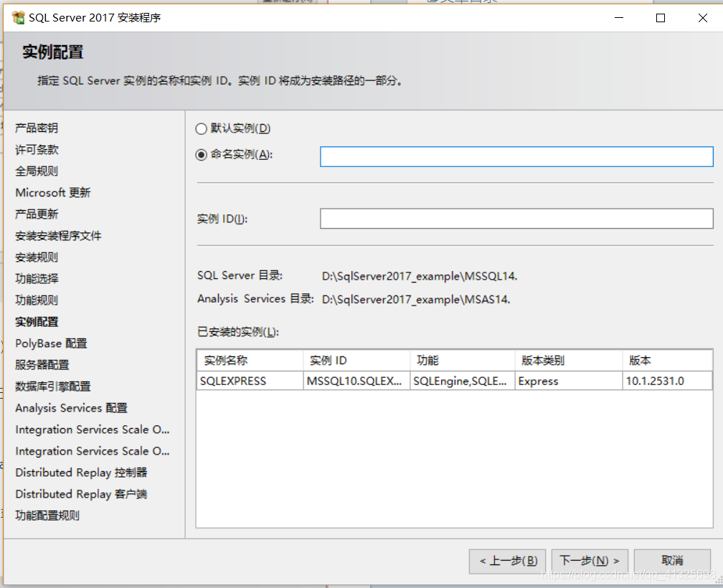
Task: Click the Express edition cell
Action: pos(569,381)
